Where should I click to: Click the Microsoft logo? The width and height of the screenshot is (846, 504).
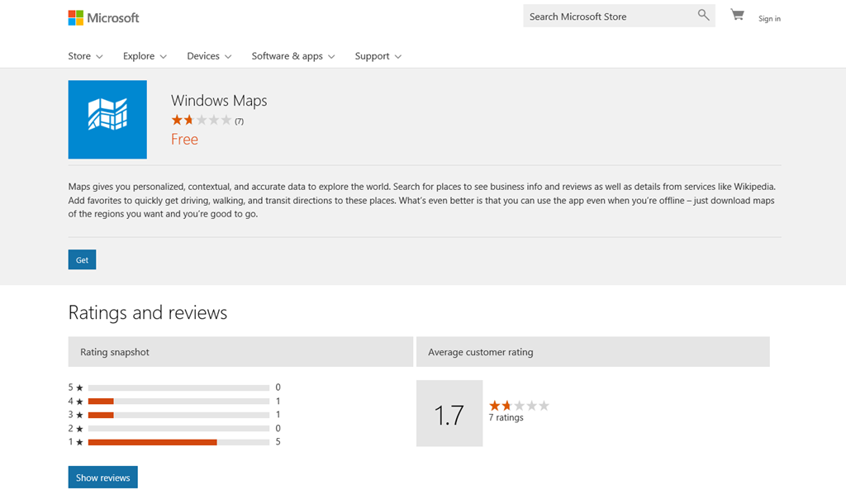pos(103,18)
